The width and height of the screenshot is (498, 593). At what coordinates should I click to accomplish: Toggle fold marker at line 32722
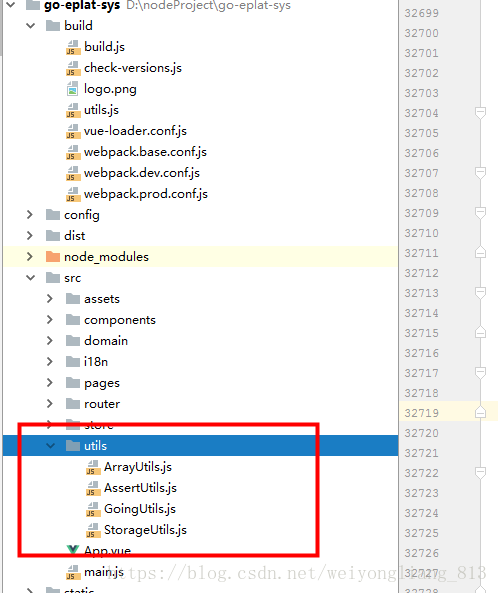[x=480, y=473]
